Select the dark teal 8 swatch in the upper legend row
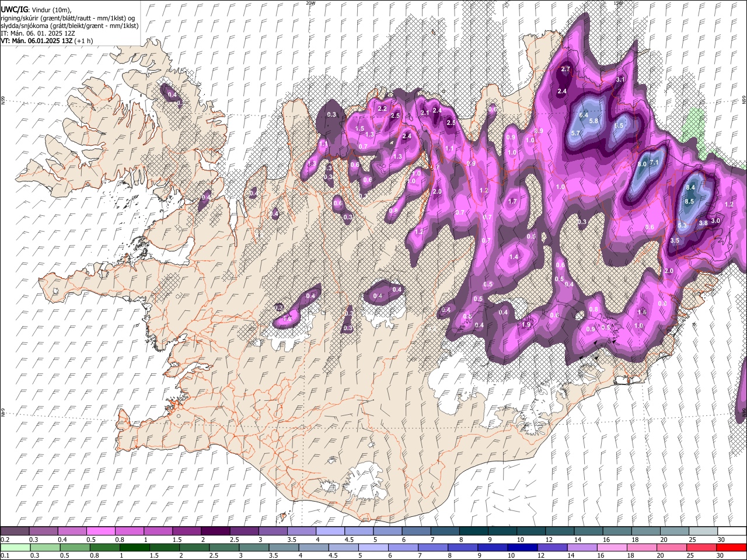Screen dimensions: 747x560 coord(473,531)
